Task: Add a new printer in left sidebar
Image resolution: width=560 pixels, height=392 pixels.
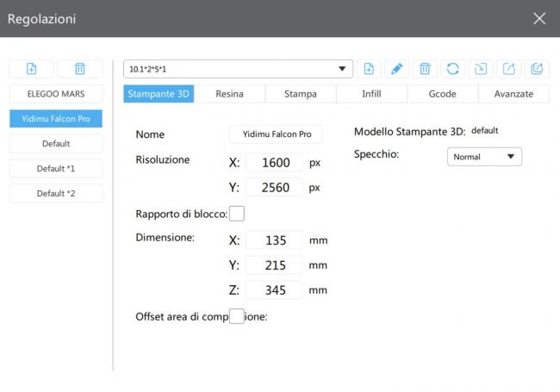Action: pyautogui.click(x=32, y=69)
